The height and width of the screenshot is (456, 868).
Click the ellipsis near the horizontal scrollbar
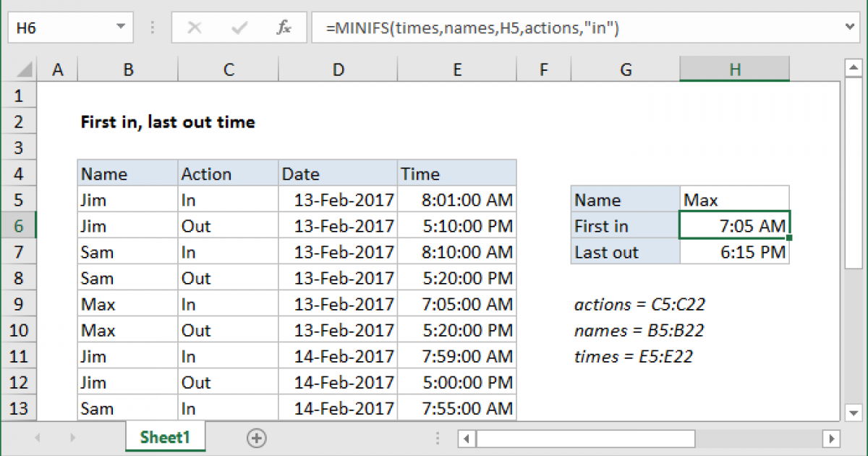pyautogui.click(x=438, y=439)
